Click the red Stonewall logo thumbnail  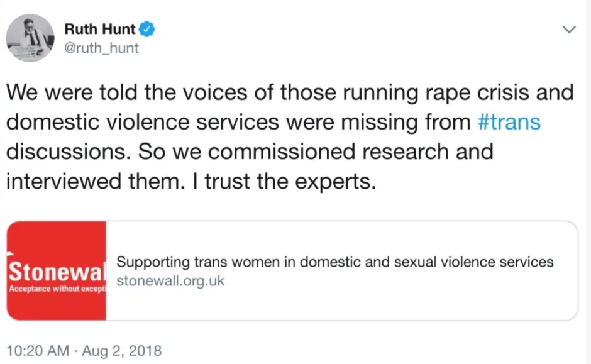tap(56, 271)
